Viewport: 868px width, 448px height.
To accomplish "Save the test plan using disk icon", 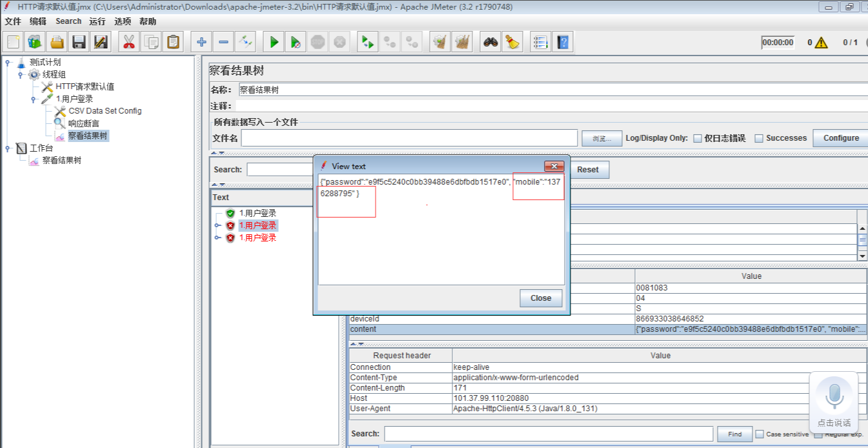I will point(77,41).
